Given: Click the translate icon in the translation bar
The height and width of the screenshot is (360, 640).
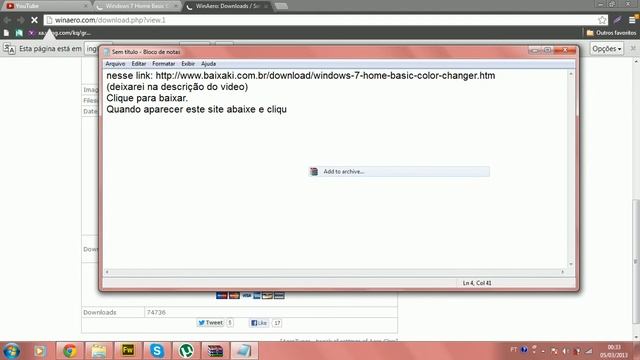Looking at the screenshot, I should (9, 49).
